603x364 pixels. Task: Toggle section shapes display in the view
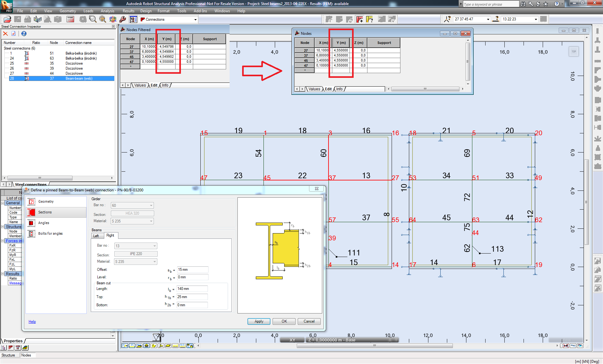pyautogui.click(x=168, y=346)
